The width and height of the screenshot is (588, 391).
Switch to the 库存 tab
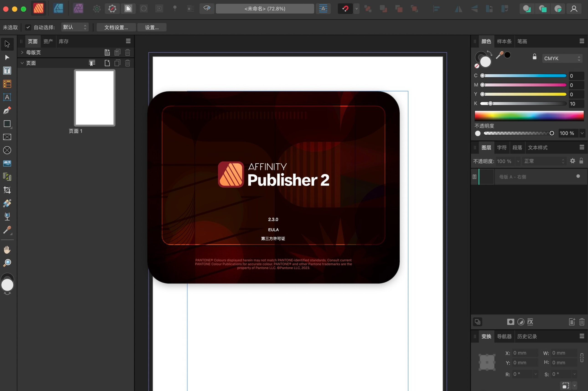point(64,41)
